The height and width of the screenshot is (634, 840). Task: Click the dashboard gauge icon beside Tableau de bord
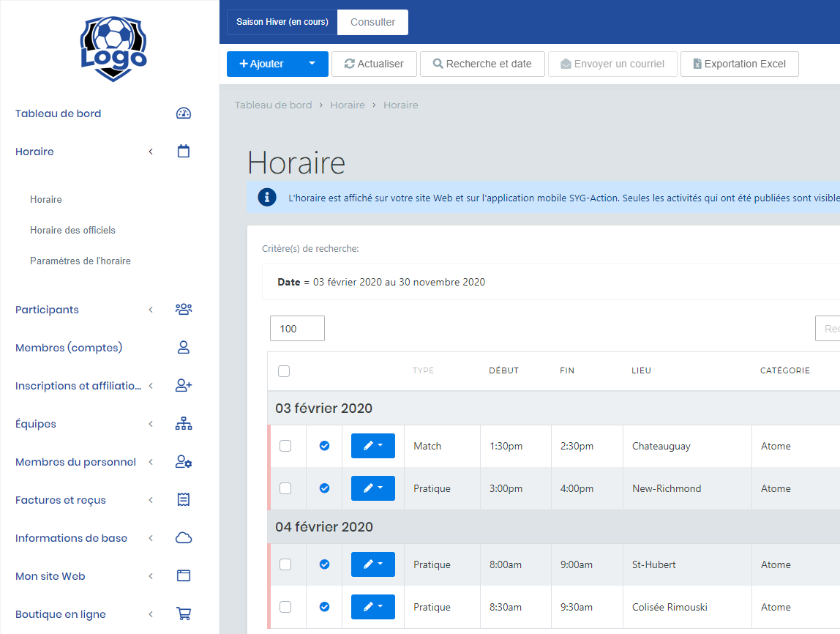click(184, 113)
